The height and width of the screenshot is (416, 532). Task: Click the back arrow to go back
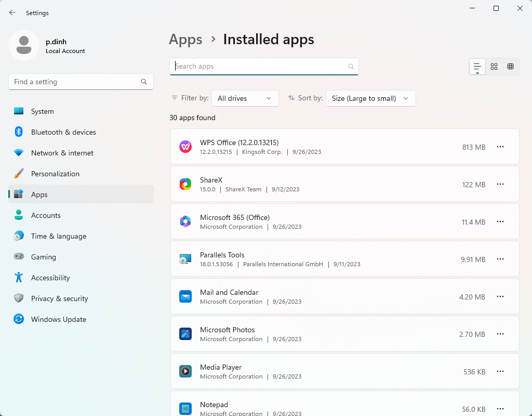(12, 12)
